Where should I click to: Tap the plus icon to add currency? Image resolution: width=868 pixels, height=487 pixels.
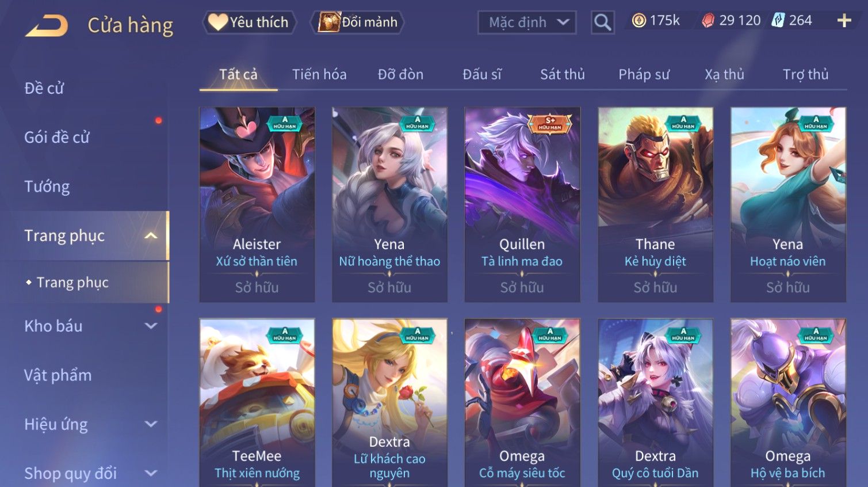coord(844,21)
